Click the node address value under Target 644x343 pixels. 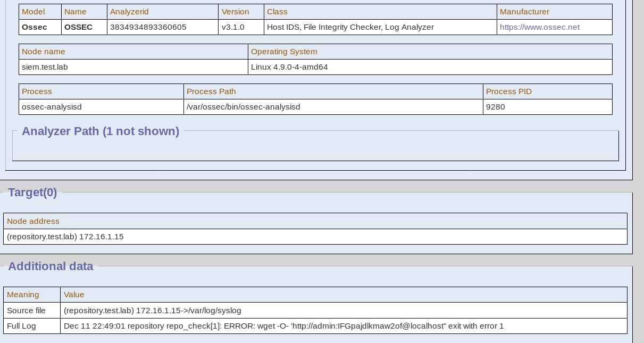pyautogui.click(x=65, y=237)
